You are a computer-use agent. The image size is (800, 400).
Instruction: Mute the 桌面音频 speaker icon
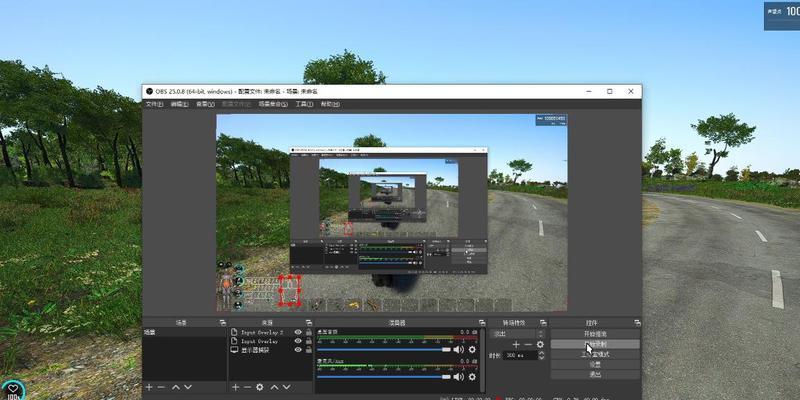458,349
